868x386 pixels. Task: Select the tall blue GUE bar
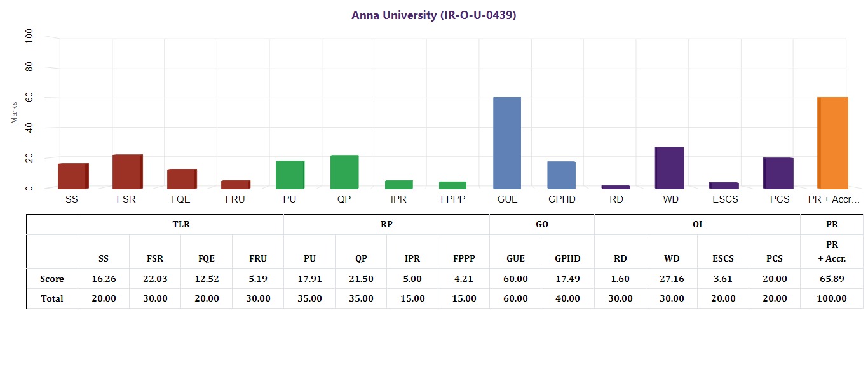point(507,143)
